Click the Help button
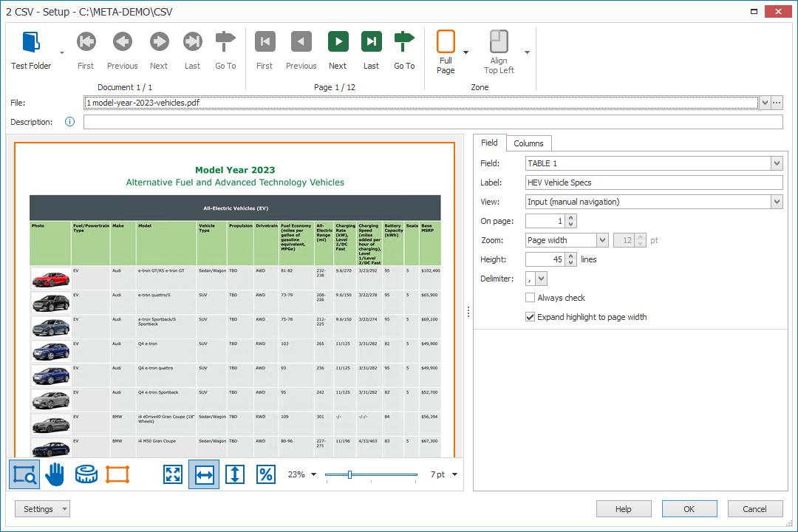The image size is (798, 532). [x=624, y=509]
